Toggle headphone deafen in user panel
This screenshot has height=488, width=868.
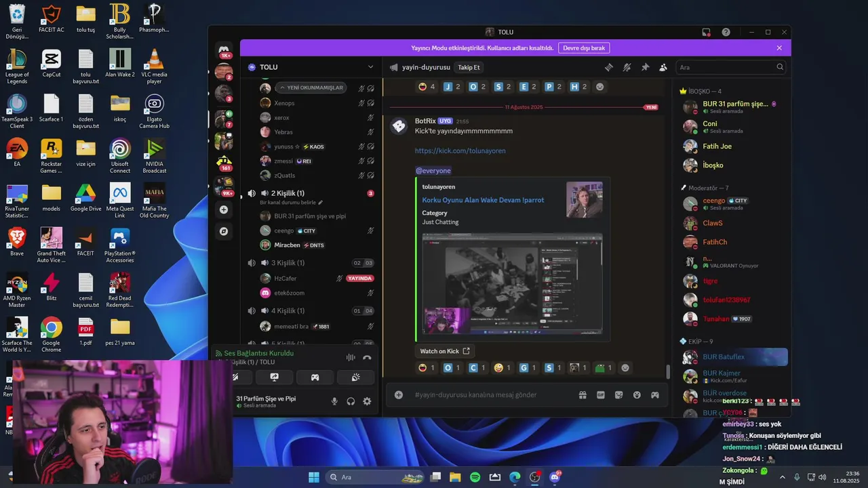click(351, 401)
